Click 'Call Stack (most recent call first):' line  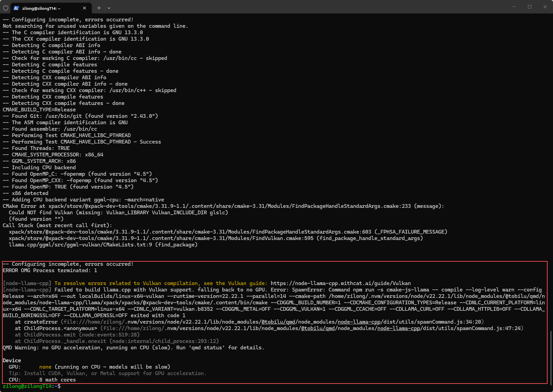pos(58,225)
